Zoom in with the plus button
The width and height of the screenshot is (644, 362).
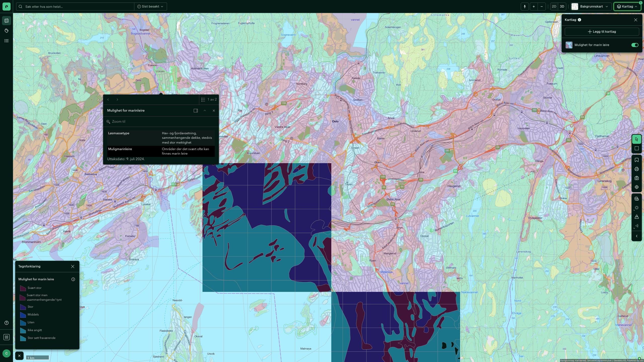(x=534, y=7)
